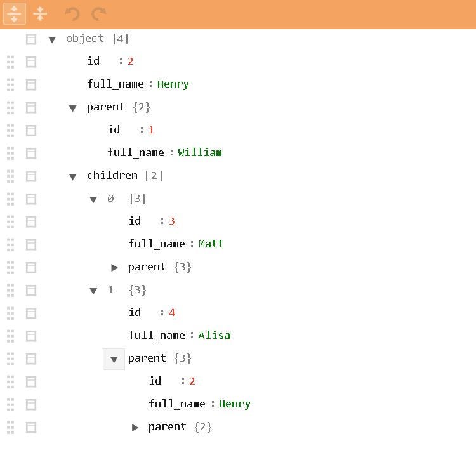476x467 pixels.
Task: Select full_name key in Alisa row
Action: [x=157, y=335]
